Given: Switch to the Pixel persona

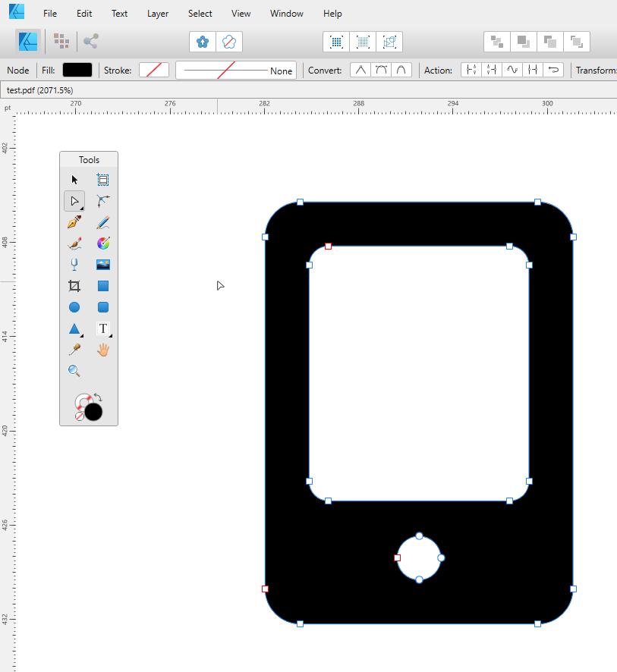Looking at the screenshot, I should click(61, 41).
